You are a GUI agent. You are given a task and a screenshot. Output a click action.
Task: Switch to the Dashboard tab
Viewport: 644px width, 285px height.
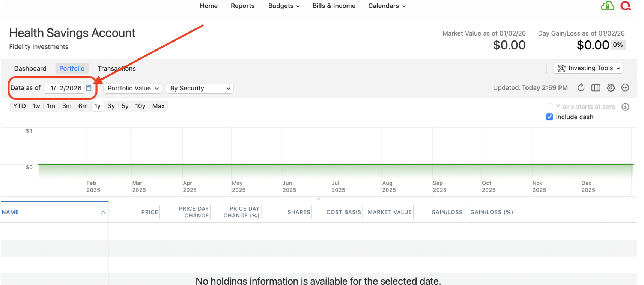coord(30,68)
